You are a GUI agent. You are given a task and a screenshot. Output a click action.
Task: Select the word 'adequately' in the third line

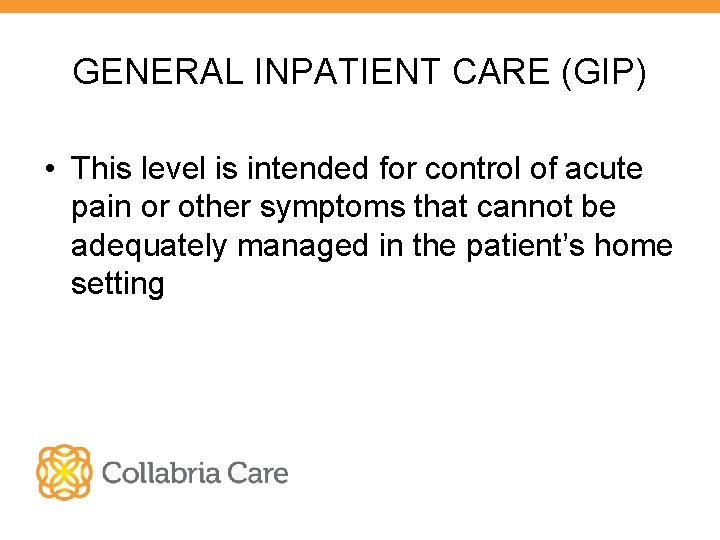[149, 247]
